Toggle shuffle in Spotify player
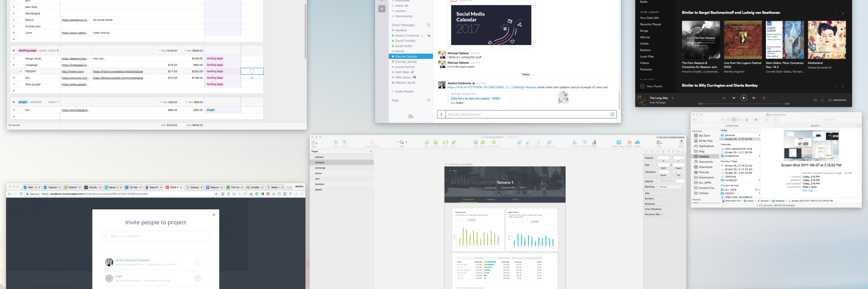Viewport: 868px width, 289px height. [724, 98]
